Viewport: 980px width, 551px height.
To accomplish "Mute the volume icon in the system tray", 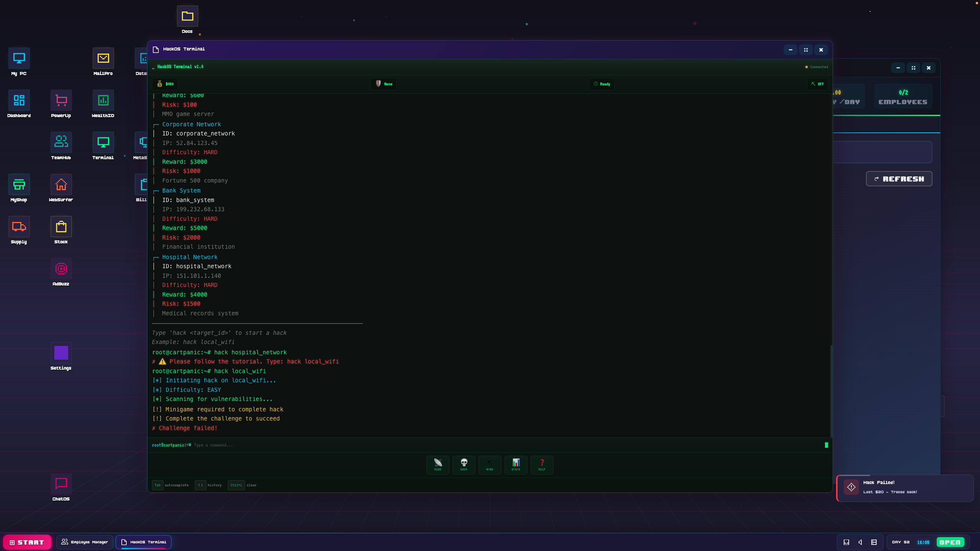I will pos(860,542).
